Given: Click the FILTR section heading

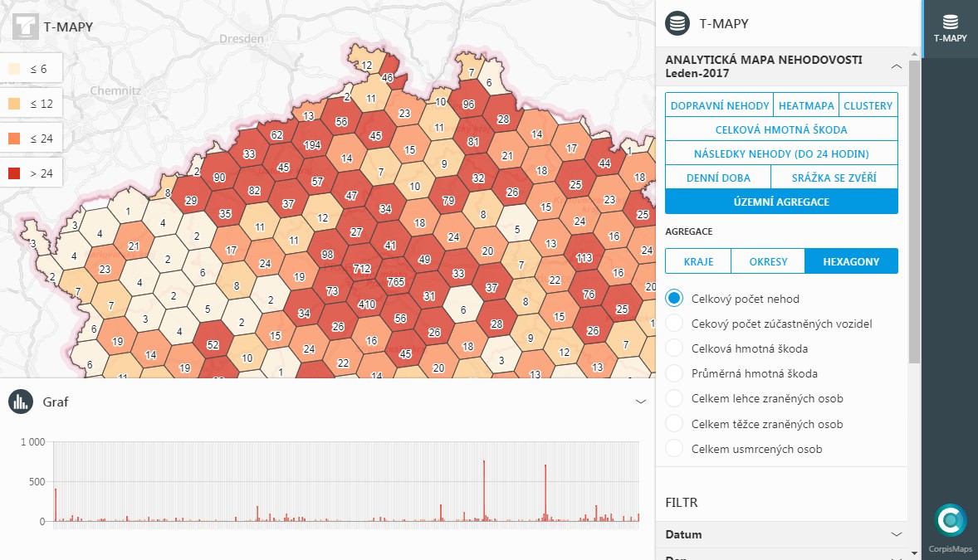Looking at the screenshot, I should coord(681,502).
